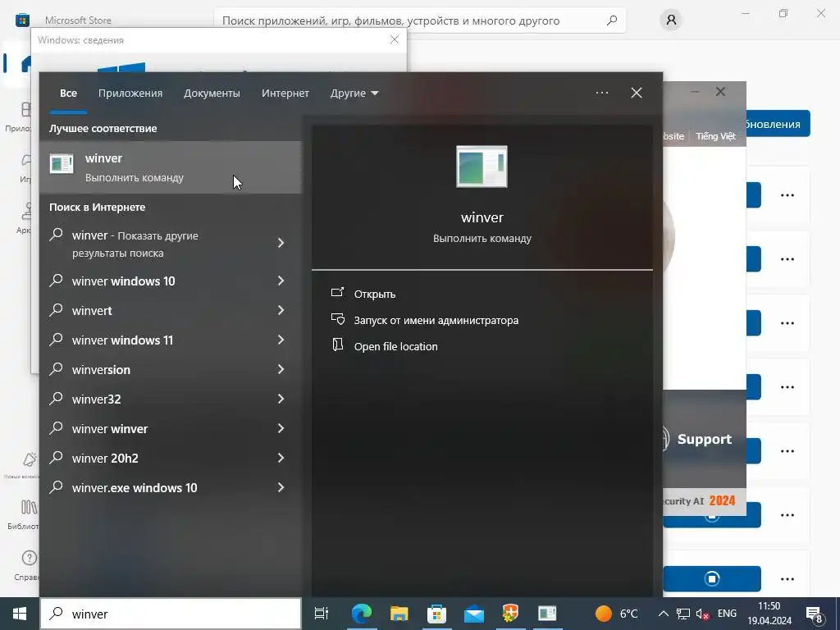Screen dimensions: 840x630
Task: Switch to Интернет tab
Action: [x=285, y=94]
